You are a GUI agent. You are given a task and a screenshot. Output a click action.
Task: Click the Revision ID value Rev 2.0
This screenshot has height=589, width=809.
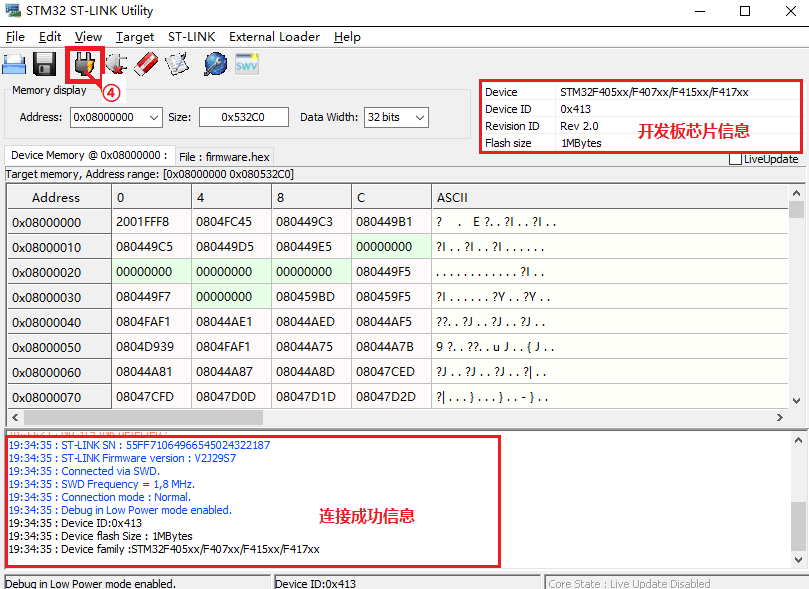[579, 126]
